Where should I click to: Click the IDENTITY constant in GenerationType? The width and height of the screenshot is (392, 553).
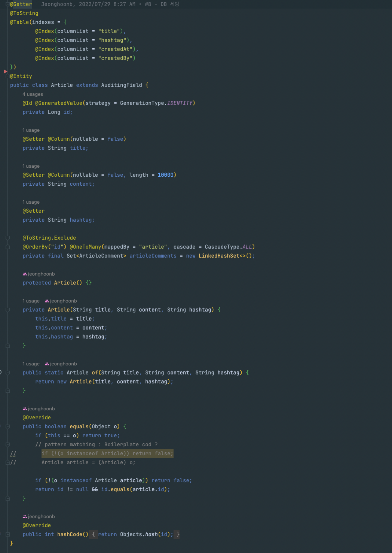(x=180, y=103)
